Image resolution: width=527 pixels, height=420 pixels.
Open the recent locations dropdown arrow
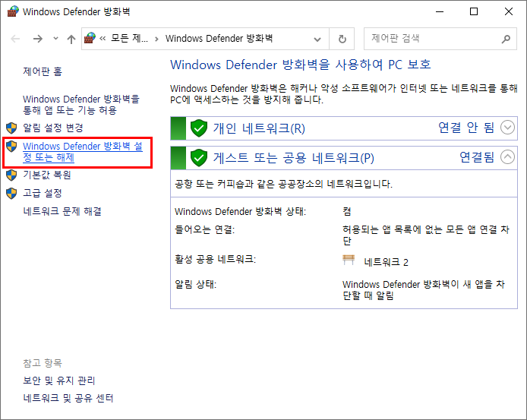(x=55, y=39)
